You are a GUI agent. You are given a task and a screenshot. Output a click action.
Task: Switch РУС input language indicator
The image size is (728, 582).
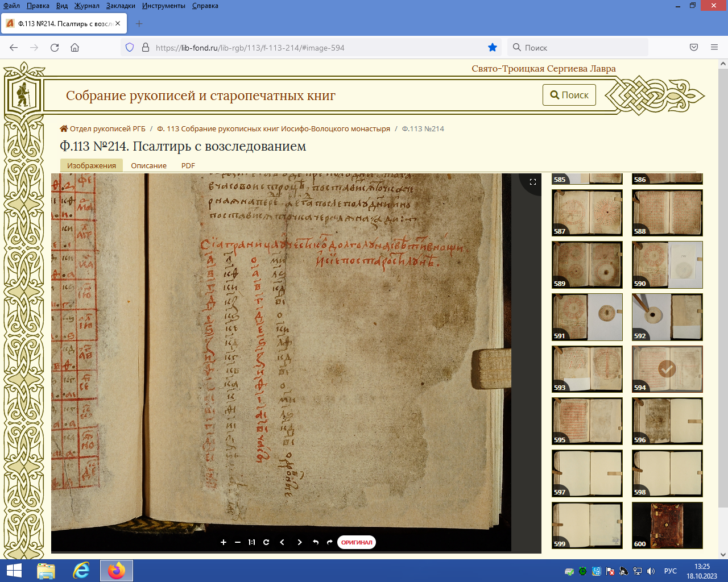point(671,571)
